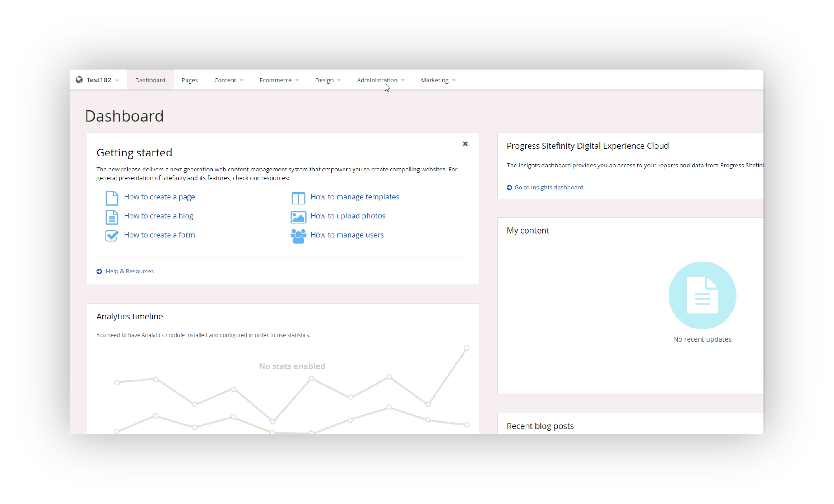Click the 'How to create a form' icon

pyautogui.click(x=111, y=235)
